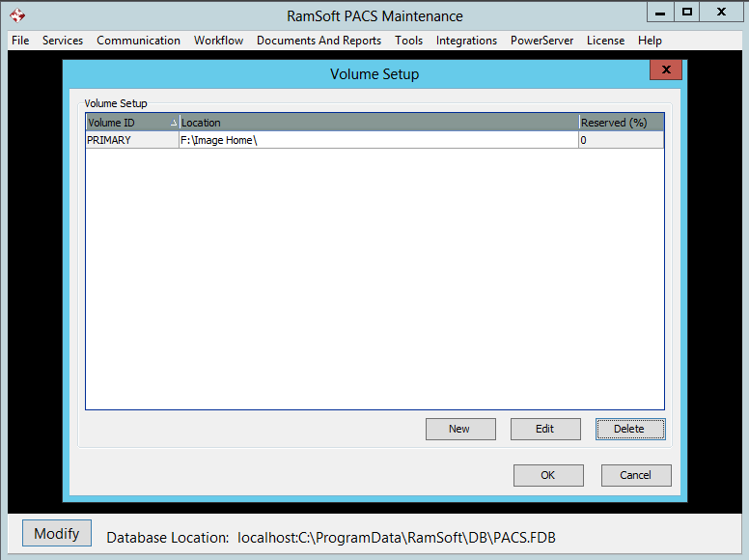Image resolution: width=749 pixels, height=560 pixels.
Task: Click the Reserved (%) column header
Action: (x=621, y=123)
